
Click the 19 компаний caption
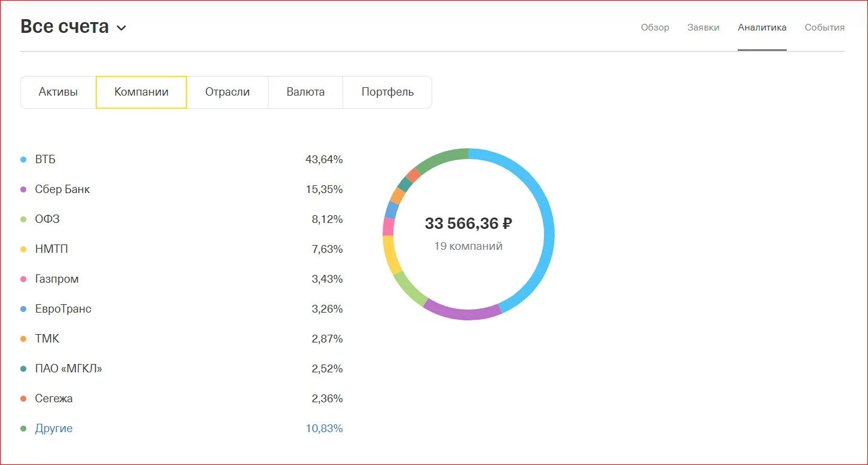point(469,246)
